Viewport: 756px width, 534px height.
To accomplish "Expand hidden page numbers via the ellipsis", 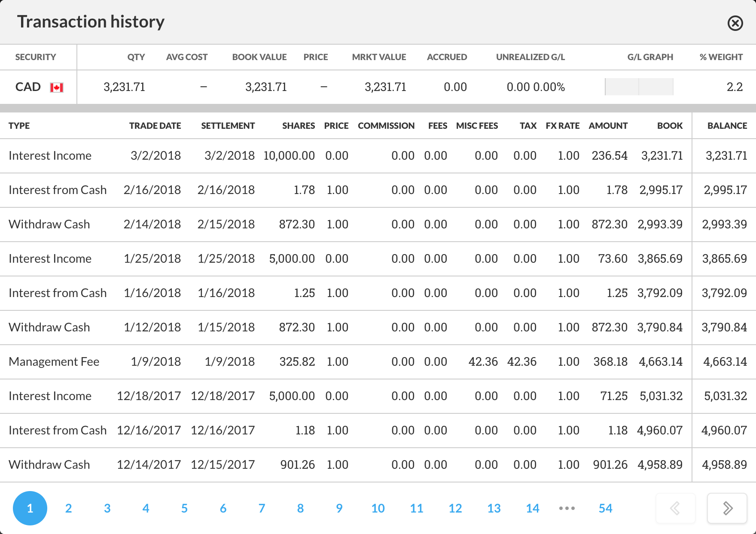I will (567, 508).
